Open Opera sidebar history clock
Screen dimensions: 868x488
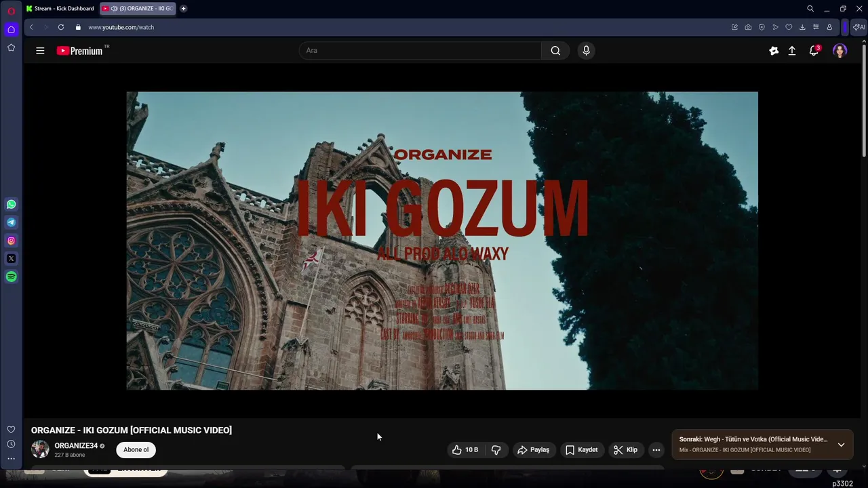[11, 444]
